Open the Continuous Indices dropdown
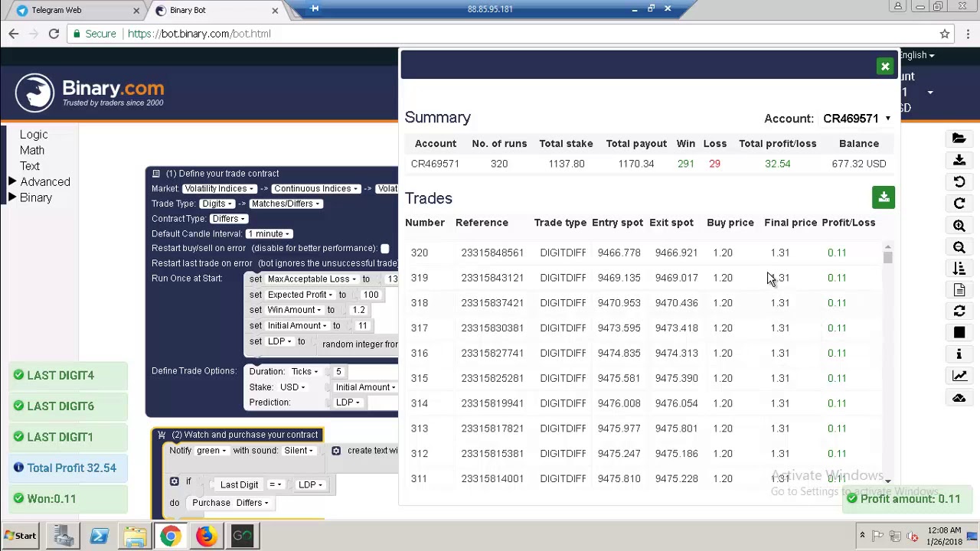 click(316, 189)
